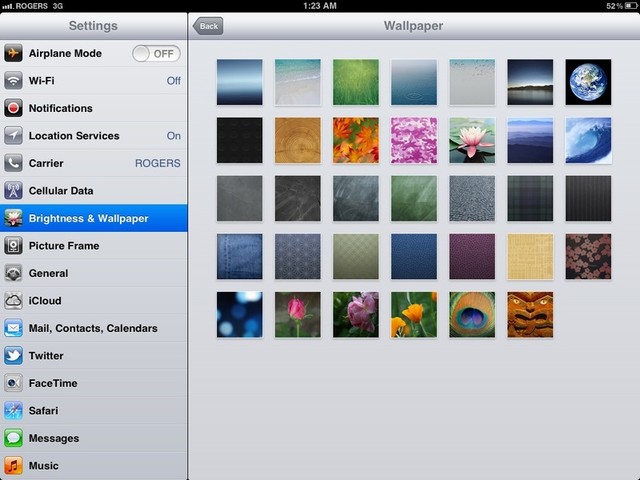The height and width of the screenshot is (480, 640).
Task: Tap the Wi-Fi Off value
Action: coord(173,81)
